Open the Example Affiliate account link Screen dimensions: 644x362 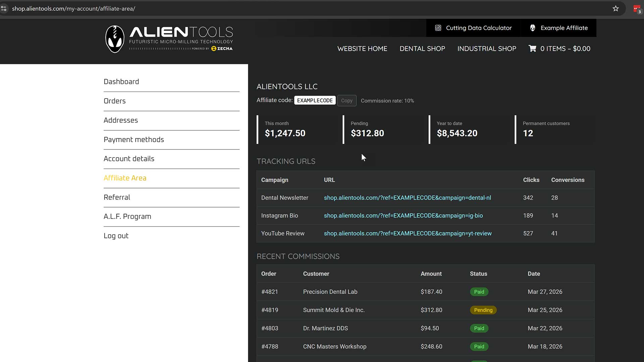tap(558, 28)
